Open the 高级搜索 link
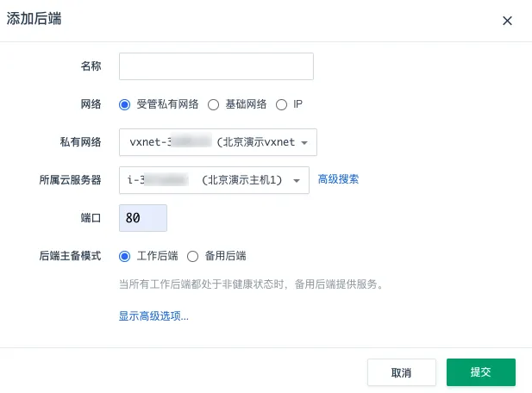532x393 pixels. (338, 179)
